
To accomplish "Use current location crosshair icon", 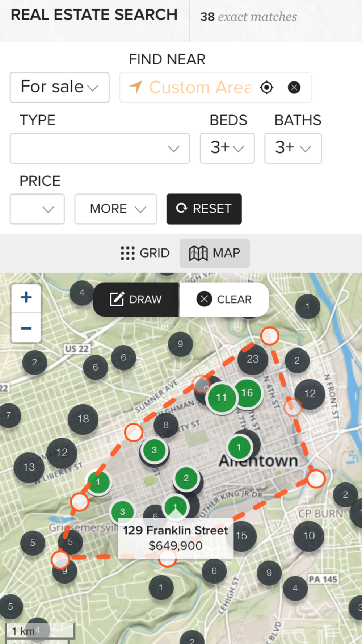I will (267, 87).
